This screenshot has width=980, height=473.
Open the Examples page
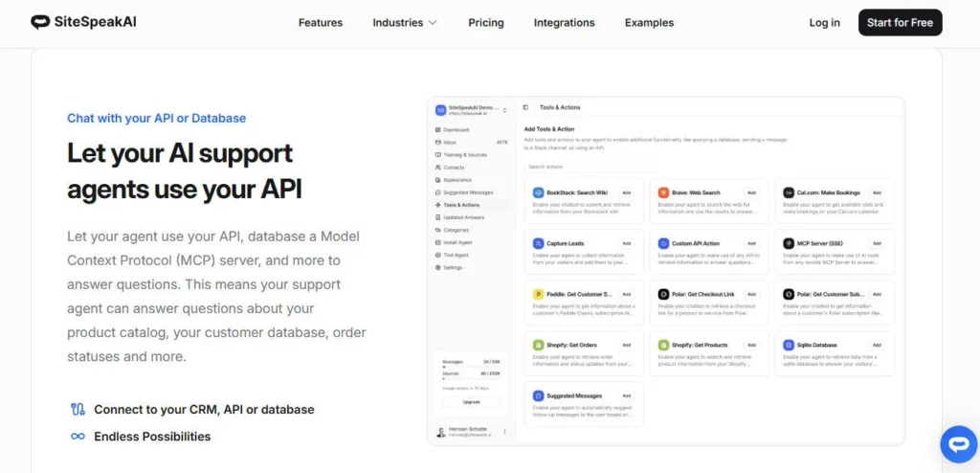tap(650, 23)
